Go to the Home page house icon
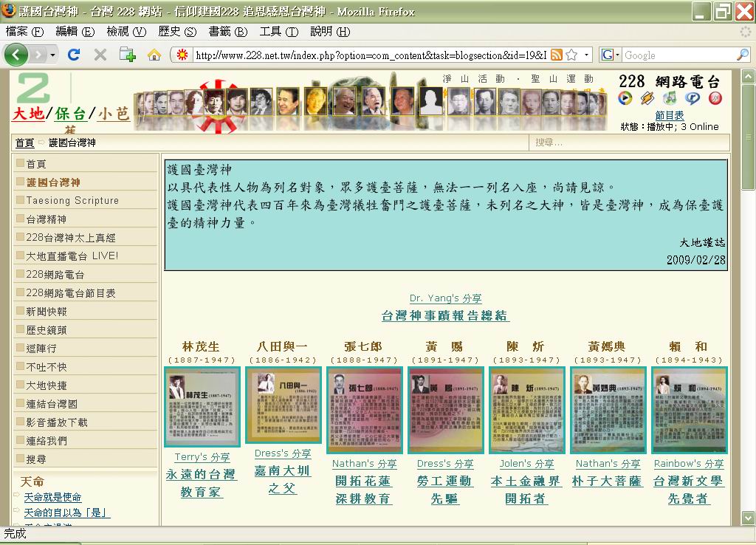756x545 pixels. pos(154,55)
